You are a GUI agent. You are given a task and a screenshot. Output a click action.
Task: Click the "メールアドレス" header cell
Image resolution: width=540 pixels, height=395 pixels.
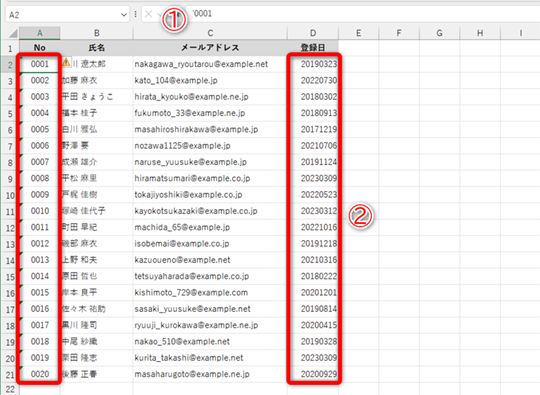click(x=210, y=48)
